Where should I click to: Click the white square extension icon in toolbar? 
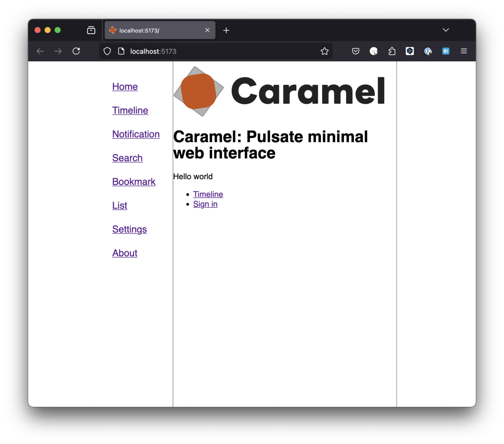[x=410, y=51]
